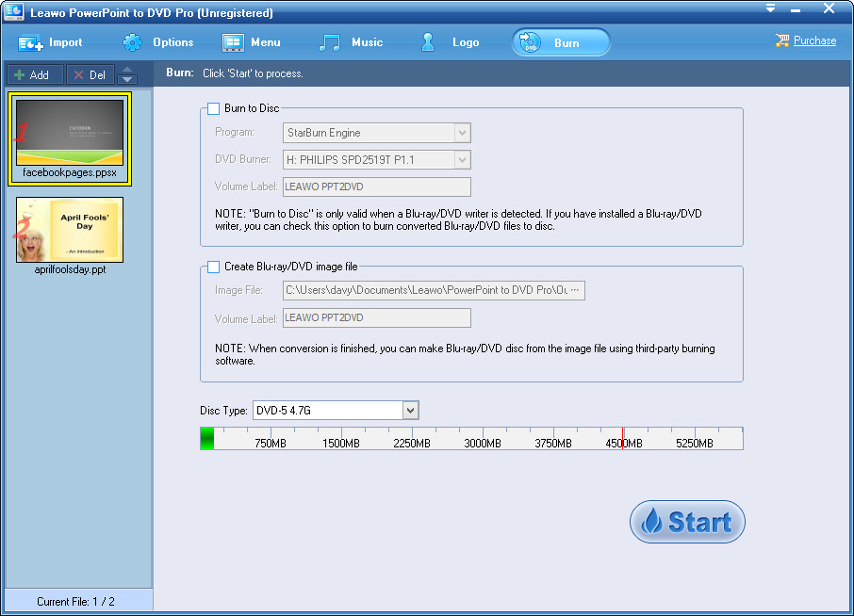This screenshot has width=854, height=616.
Task: Enable the Burn to Disc checkbox
Action: coord(213,108)
